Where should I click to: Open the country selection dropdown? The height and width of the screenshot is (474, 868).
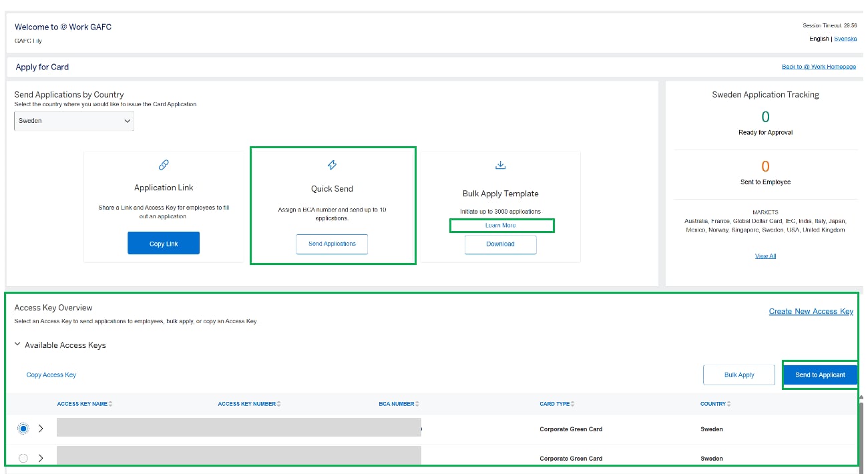(x=73, y=121)
